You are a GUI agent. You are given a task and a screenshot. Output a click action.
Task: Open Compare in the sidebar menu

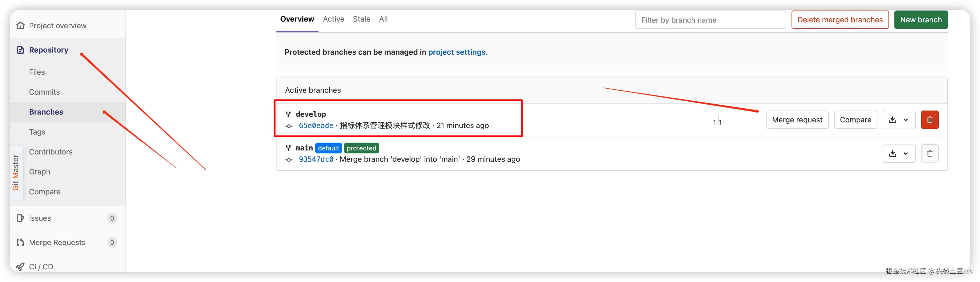pos(44,192)
